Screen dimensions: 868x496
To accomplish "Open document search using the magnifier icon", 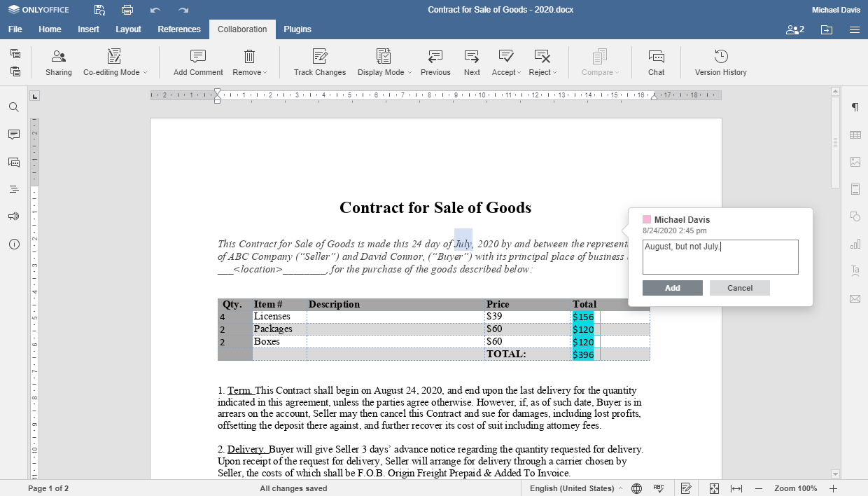I will pos(15,109).
